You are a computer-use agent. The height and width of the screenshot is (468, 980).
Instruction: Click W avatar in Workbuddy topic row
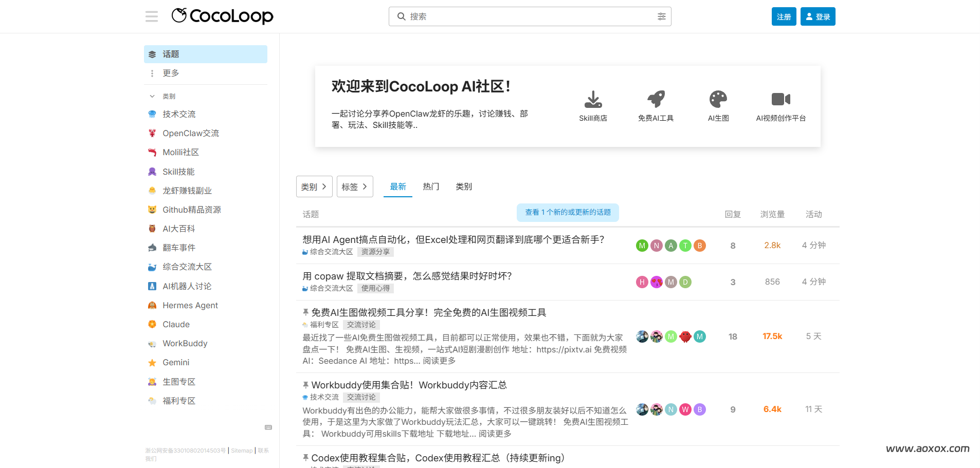point(685,409)
